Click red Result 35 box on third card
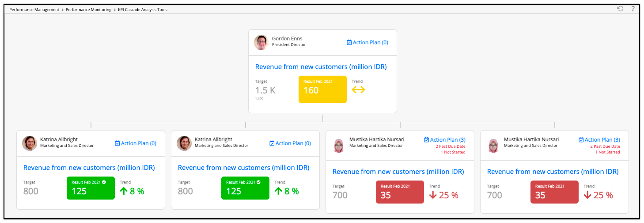This screenshot has height=223, width=644. point(400,192)
